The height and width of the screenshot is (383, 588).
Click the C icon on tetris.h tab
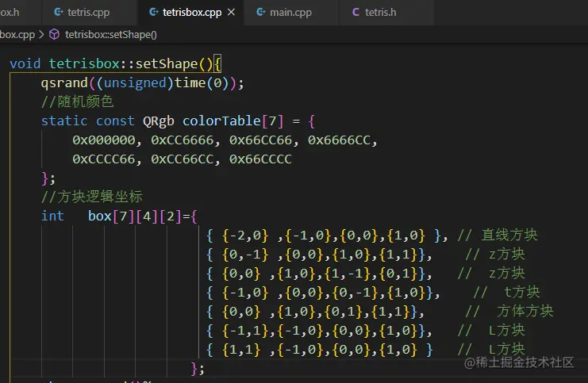(355, 13)
